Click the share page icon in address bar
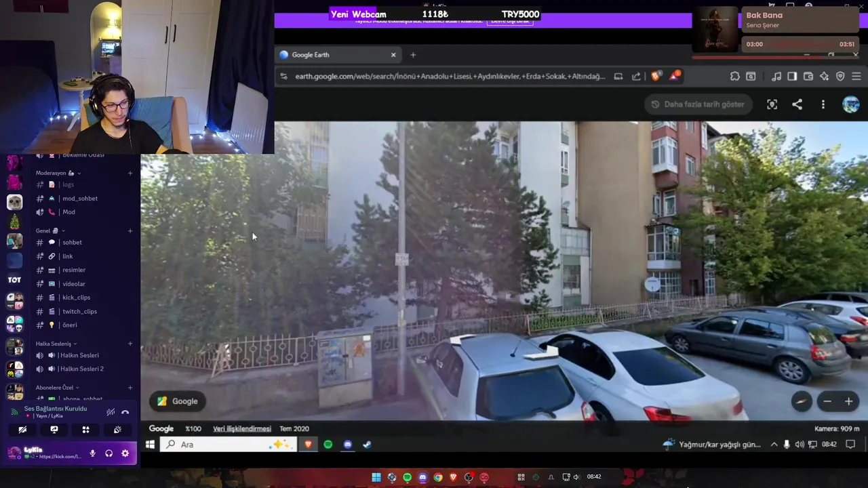The image size is (868, 488). point(636,77)
